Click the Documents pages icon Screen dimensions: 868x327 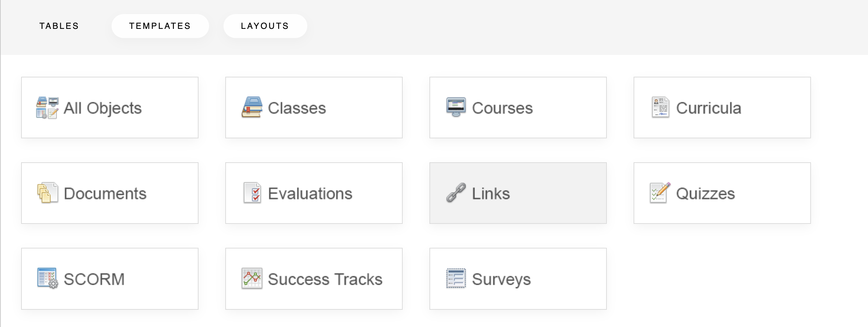coord(48,193)
